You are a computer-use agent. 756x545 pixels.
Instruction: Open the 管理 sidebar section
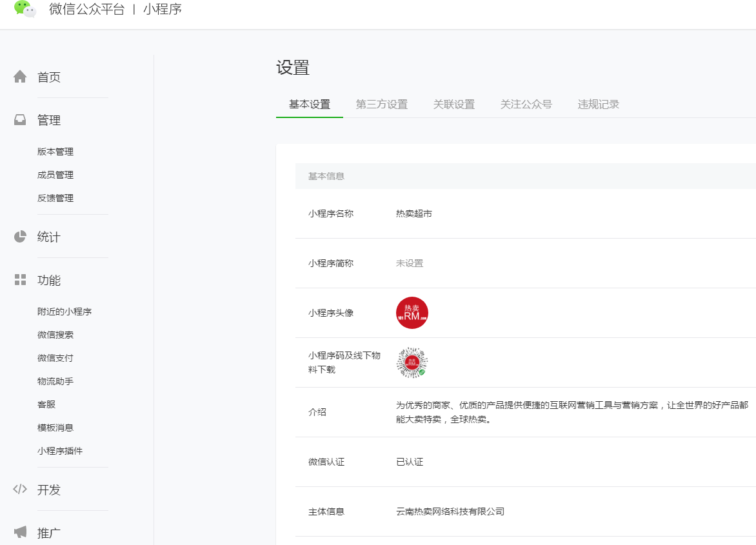pos(48,120)
